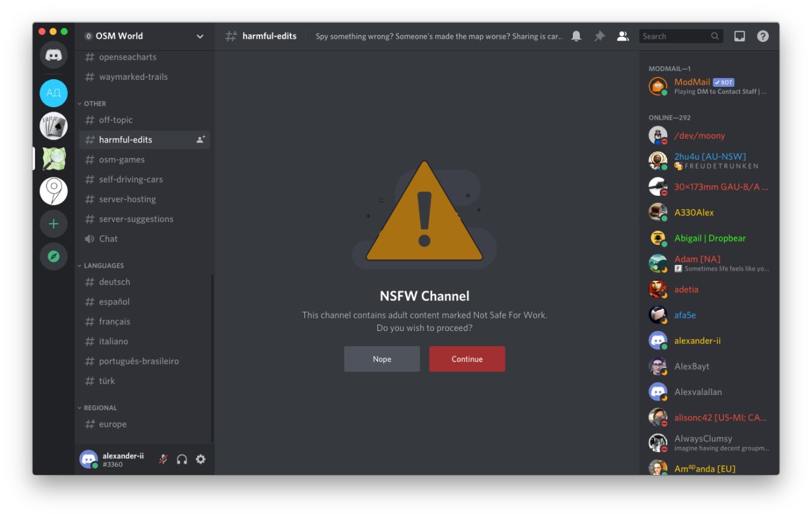Viewport: 812px width, 518px height.
Task: Open the europe channel
Action: pos(145,424)
